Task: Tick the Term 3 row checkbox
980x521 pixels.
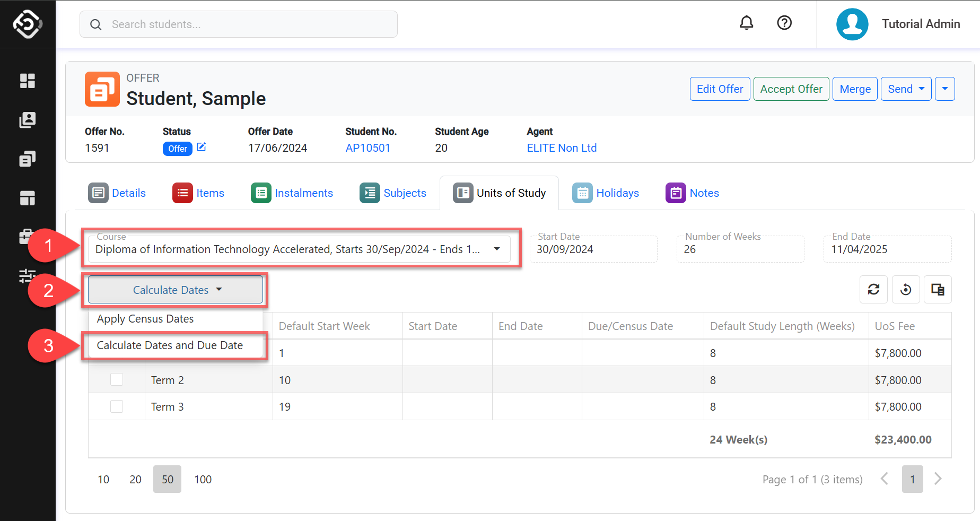Action: click(x=117, y=407)
